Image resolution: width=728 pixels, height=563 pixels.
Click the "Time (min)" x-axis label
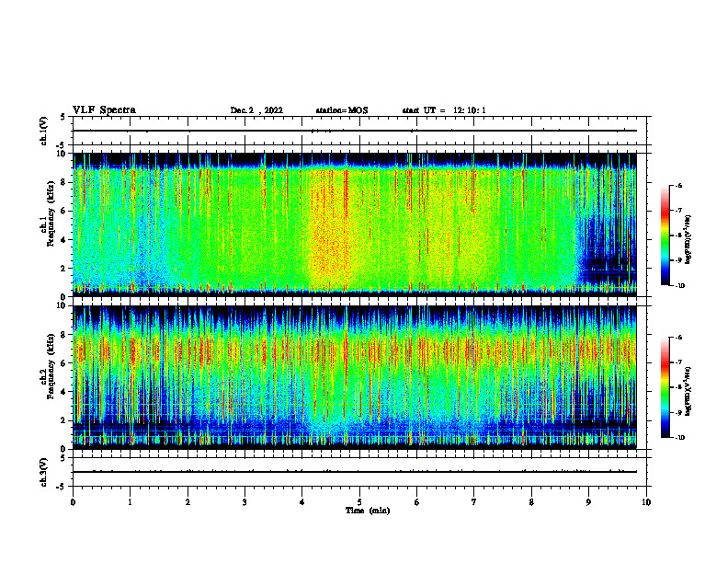click(x=368, y=511)
